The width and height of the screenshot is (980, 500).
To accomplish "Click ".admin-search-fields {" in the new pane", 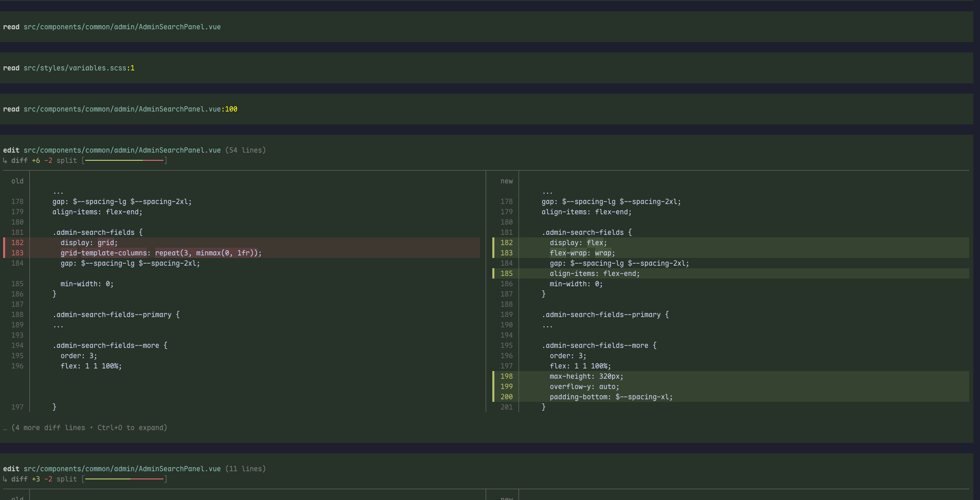I will [587, 232].
